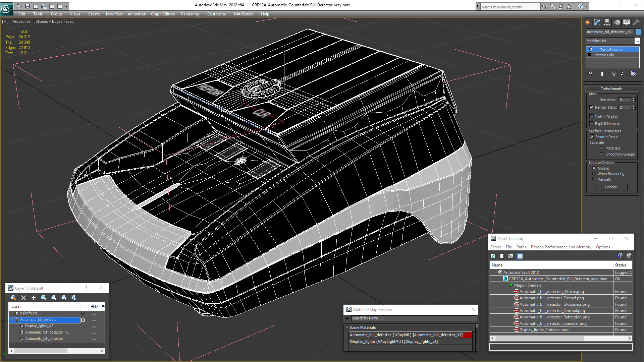Add selected objects to layer plus icon
The height and width of the screenshot is (362, 644).
point(34,298)
